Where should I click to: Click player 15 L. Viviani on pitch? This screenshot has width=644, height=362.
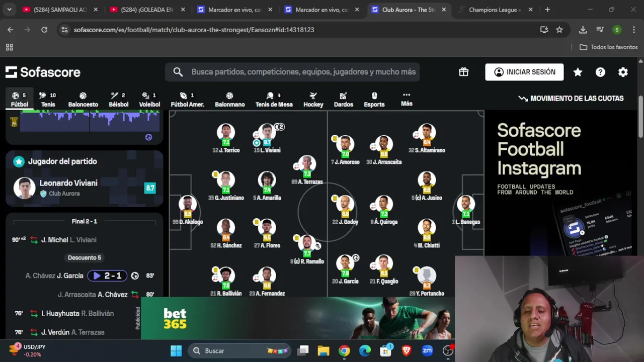click(267, 139)
